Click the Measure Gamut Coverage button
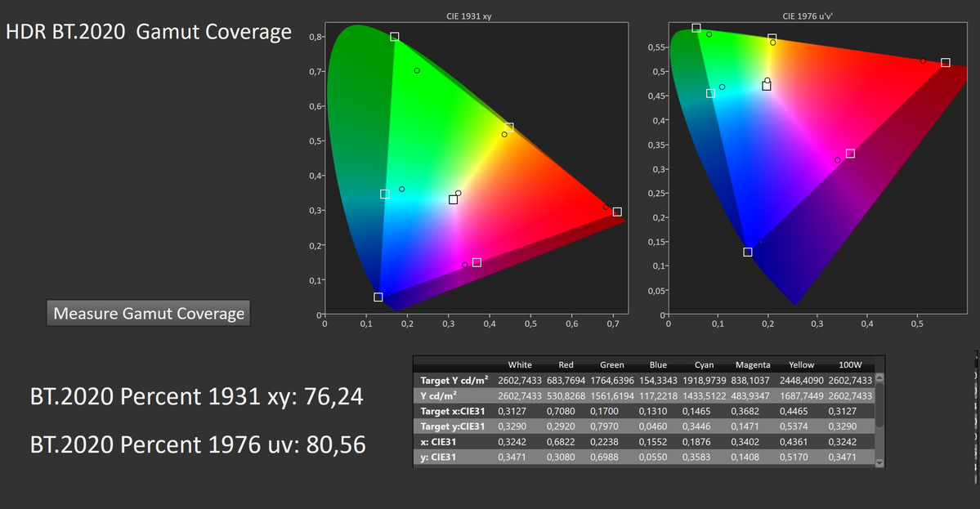980x509 pixels. 148,313
